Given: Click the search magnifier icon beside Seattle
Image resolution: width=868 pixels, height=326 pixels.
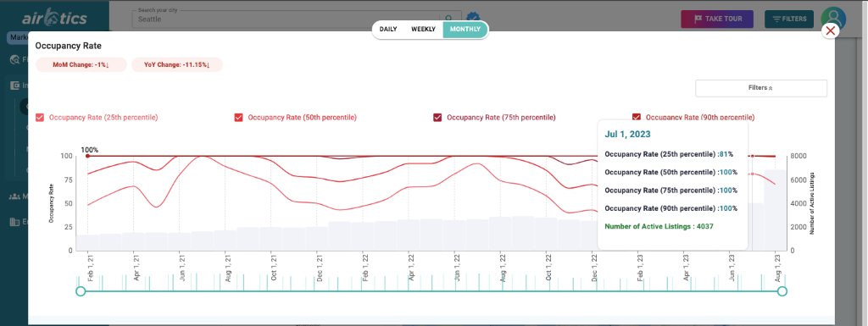Looking at the screenshot, I should (x=450, y=19).
